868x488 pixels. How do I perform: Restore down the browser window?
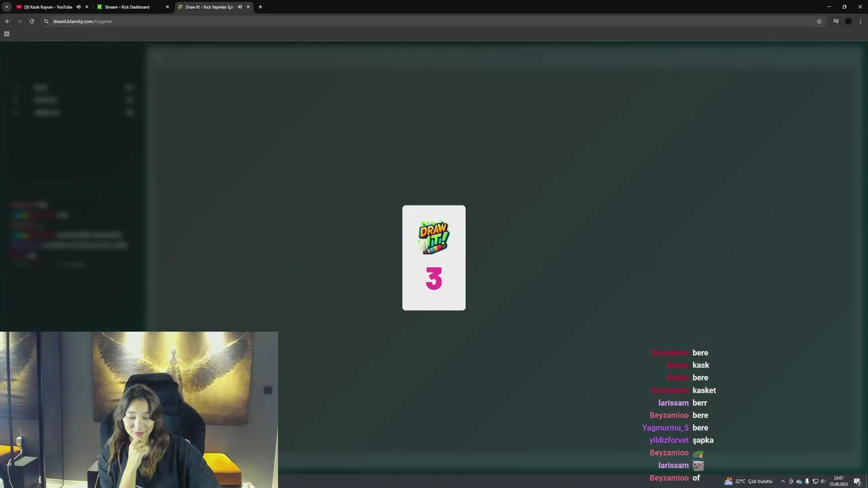click(844, 7)
